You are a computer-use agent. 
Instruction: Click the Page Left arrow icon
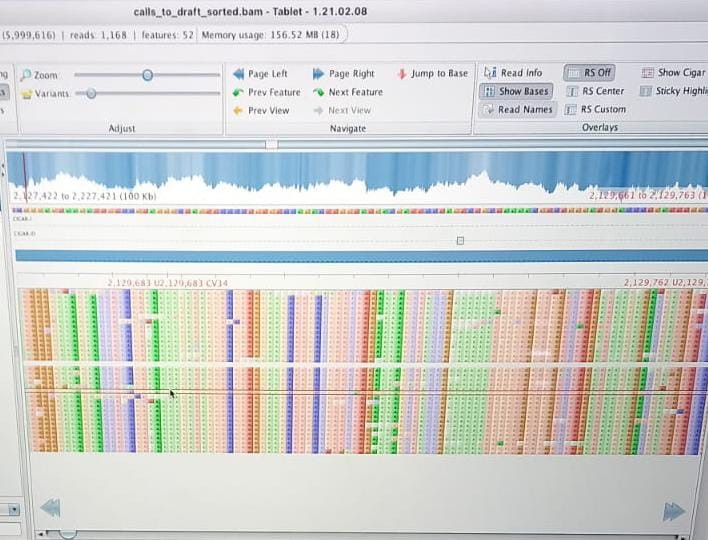point(238,74)
